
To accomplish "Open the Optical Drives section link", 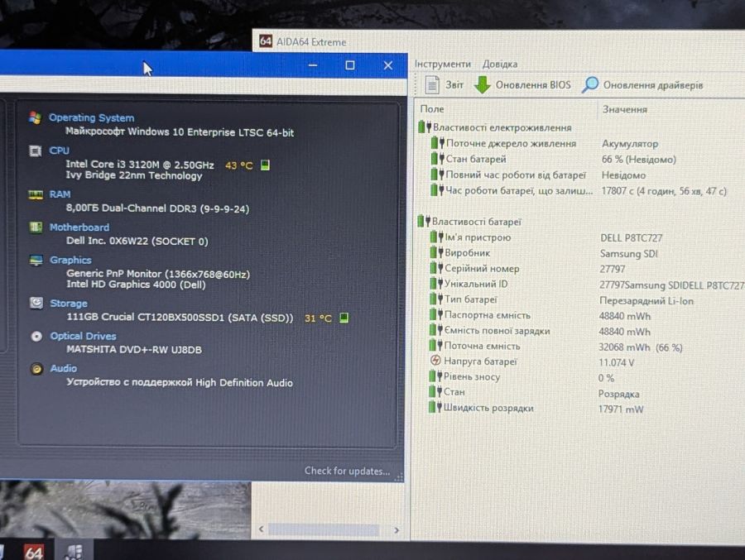I will click(83, 337).
